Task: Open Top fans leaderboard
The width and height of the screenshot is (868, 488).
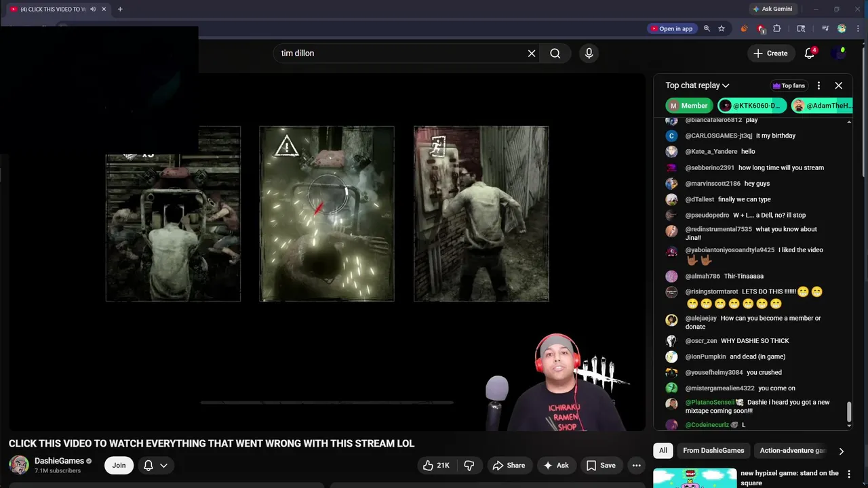Action: pyautogui.click(x=789, y=85)
